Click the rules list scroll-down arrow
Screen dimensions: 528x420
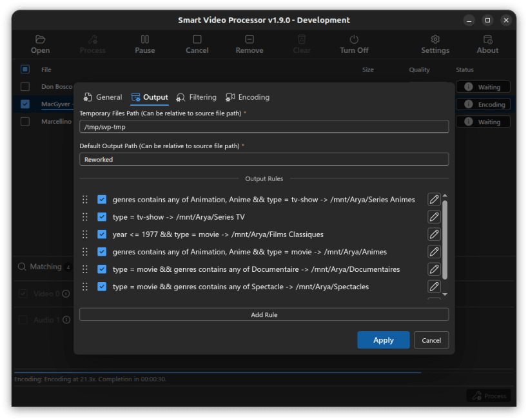pyautogui.click(x=445, y=294)
